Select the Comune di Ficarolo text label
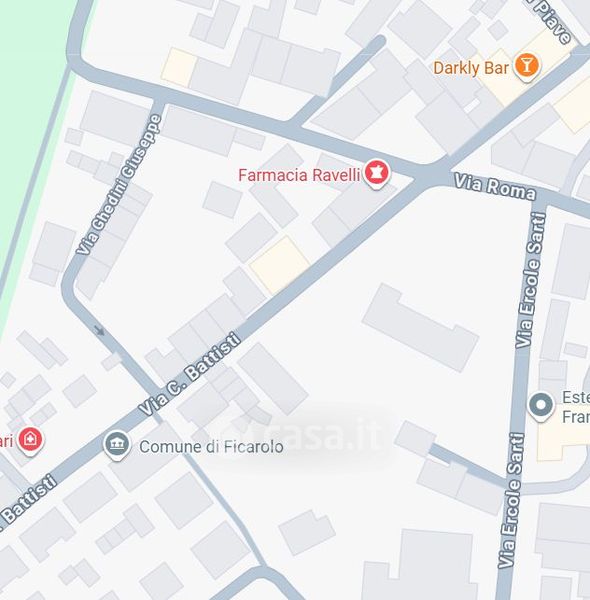 (x=211, y=447)
